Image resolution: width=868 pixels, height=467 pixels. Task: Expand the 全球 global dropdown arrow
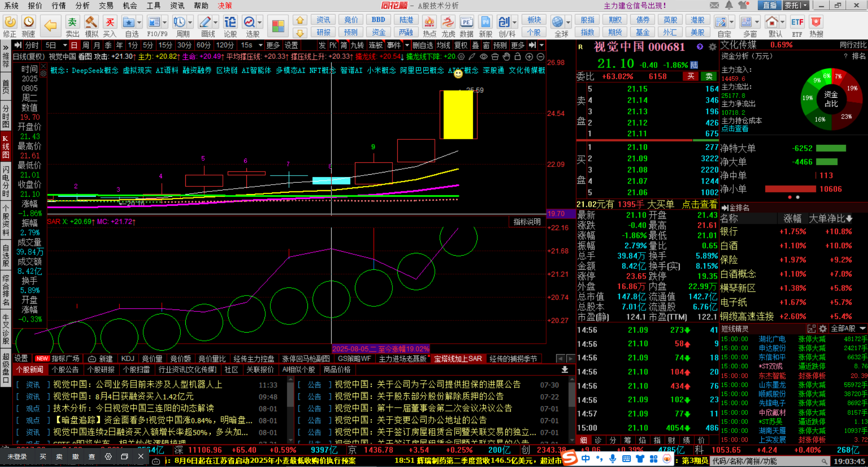tap(568, 22)
